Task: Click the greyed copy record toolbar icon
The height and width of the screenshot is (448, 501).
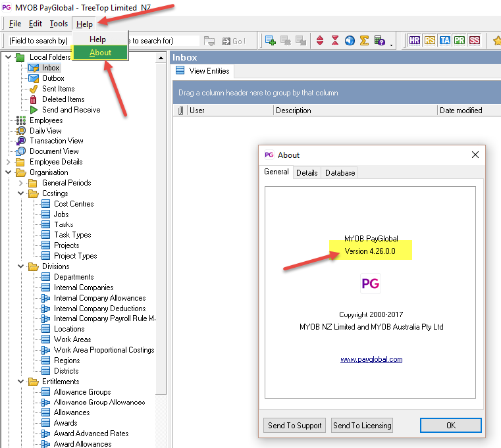Action: tap(301, 41)
